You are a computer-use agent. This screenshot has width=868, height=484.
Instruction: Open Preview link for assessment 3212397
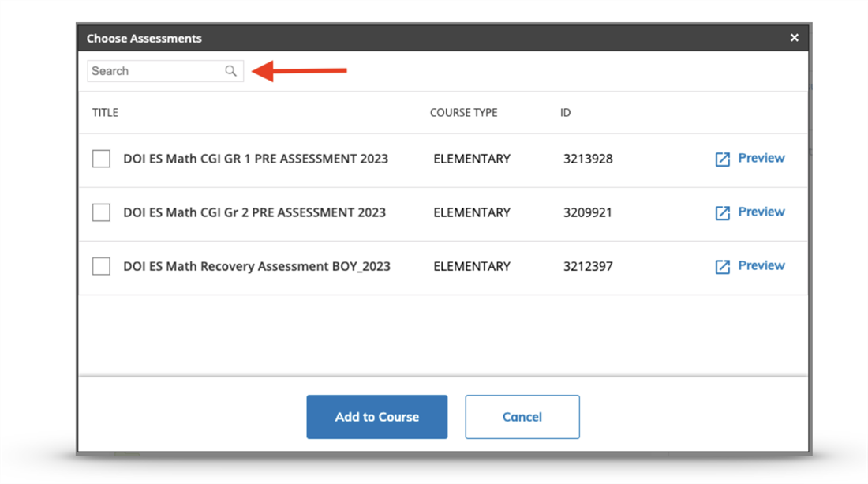pyautogui.click(x=761, y=265)
